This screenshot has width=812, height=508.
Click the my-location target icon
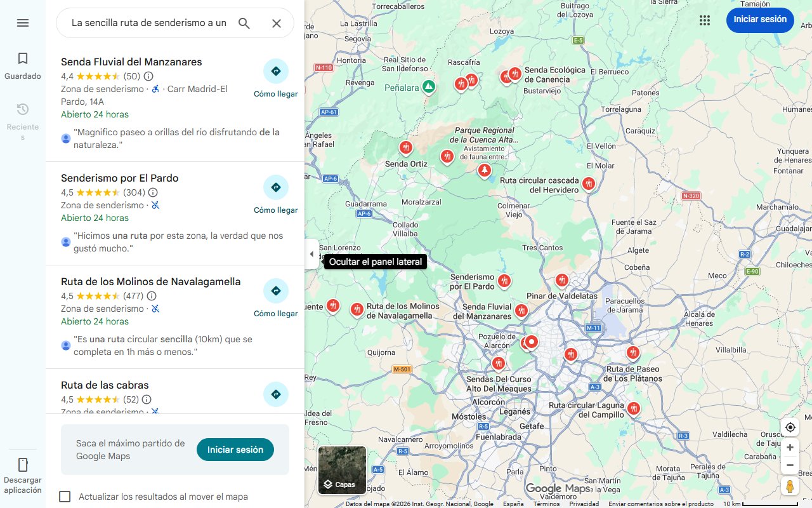(x=790, y=427)
